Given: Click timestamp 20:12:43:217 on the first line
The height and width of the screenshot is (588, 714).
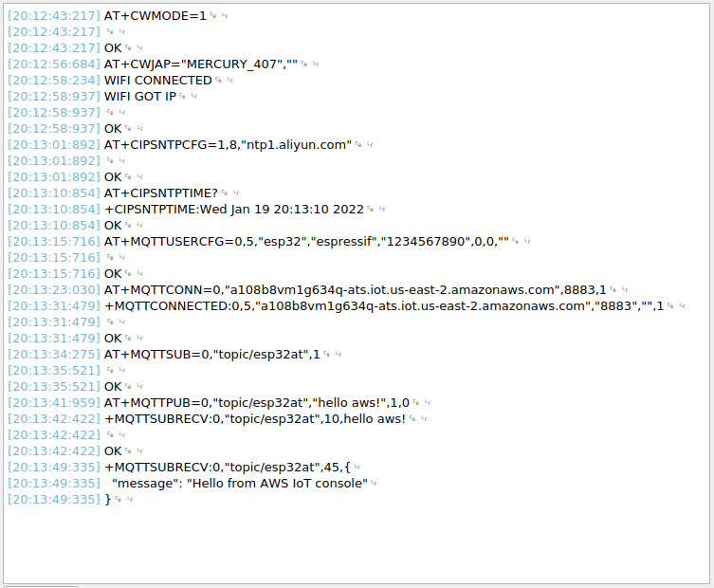Looking at the screenshot, I should tap(53, 16).
